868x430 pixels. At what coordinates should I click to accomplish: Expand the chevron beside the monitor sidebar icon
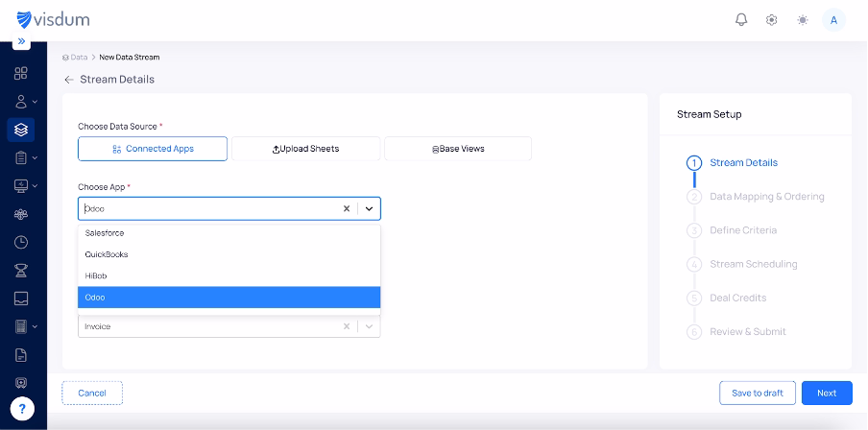click(36, 185)
